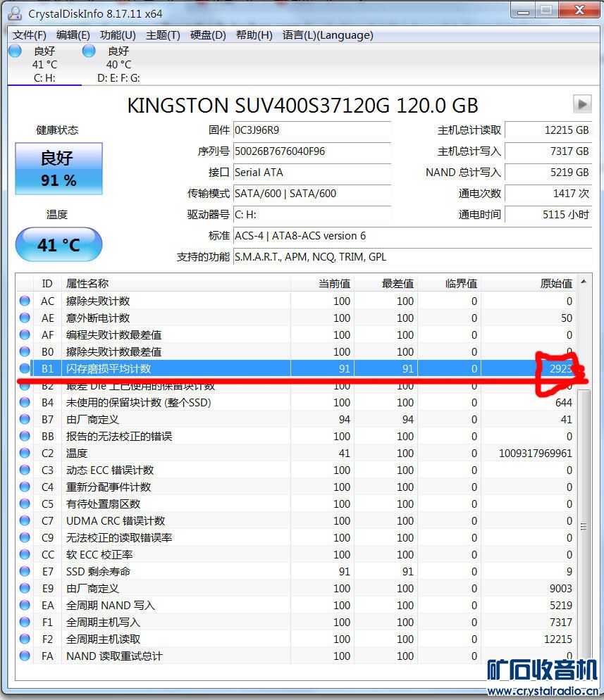Click the status dot of row AF

[x=25, y=335]
